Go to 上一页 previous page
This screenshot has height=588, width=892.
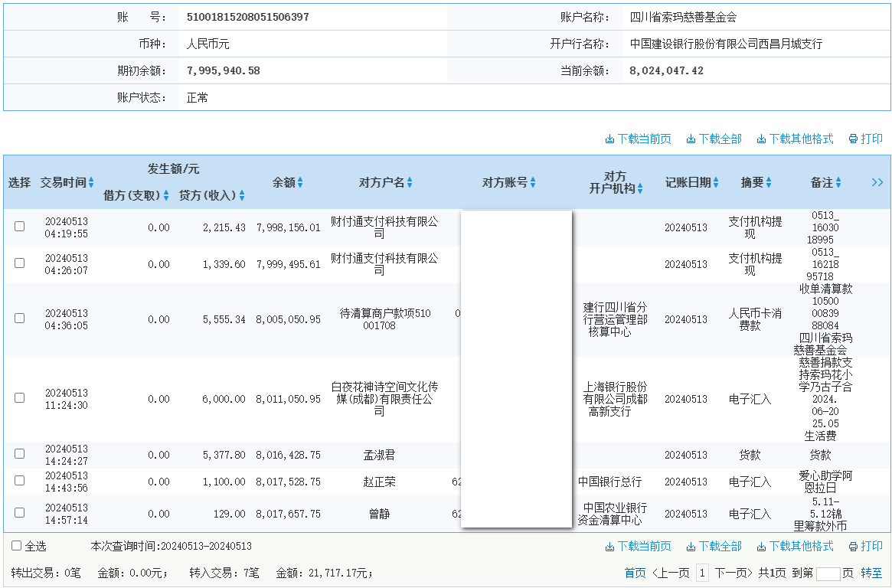(x=671, y=573)
